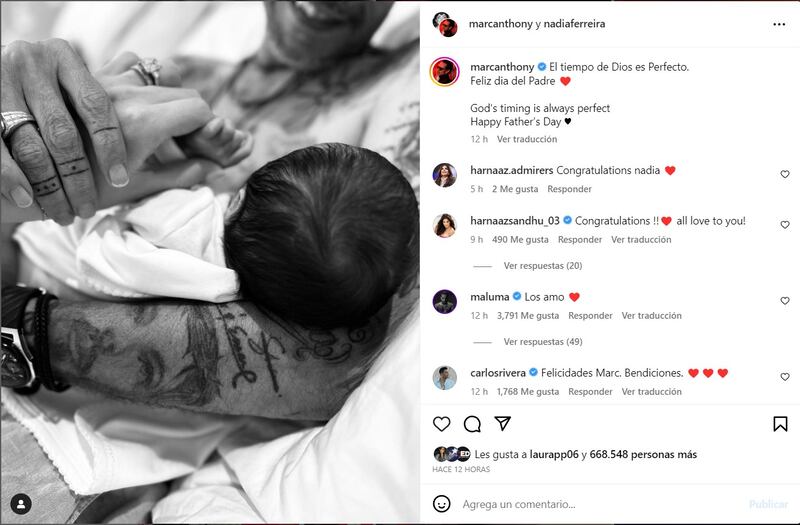Open marcanthony story avatar in caption

point(445,72)
